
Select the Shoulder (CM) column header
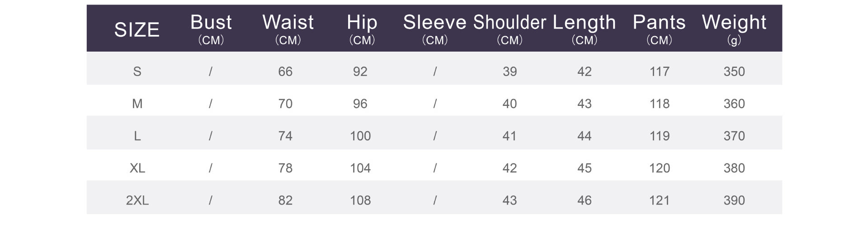click(510, 29)
